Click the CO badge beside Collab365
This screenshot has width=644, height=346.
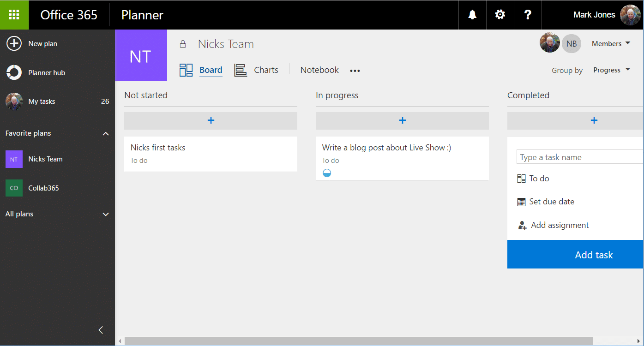14,188
